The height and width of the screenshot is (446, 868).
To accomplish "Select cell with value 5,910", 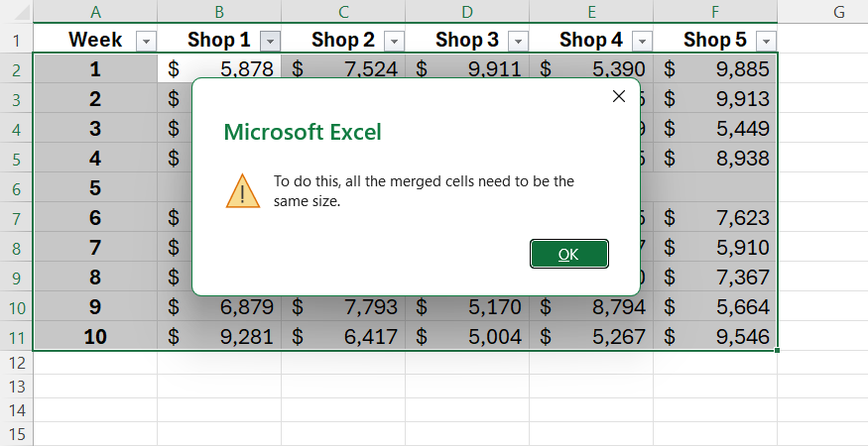I will point(715,248).
